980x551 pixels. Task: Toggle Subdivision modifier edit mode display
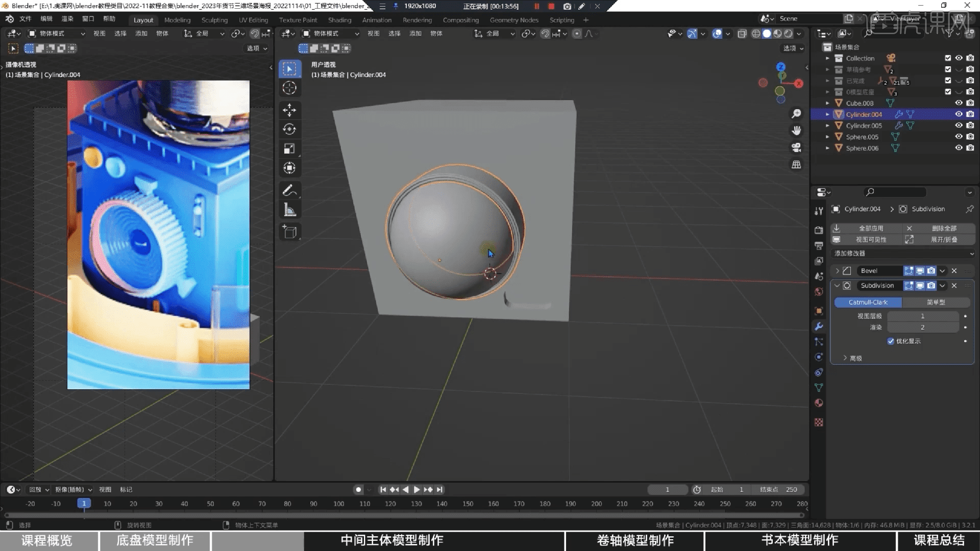tap(909, 286)
